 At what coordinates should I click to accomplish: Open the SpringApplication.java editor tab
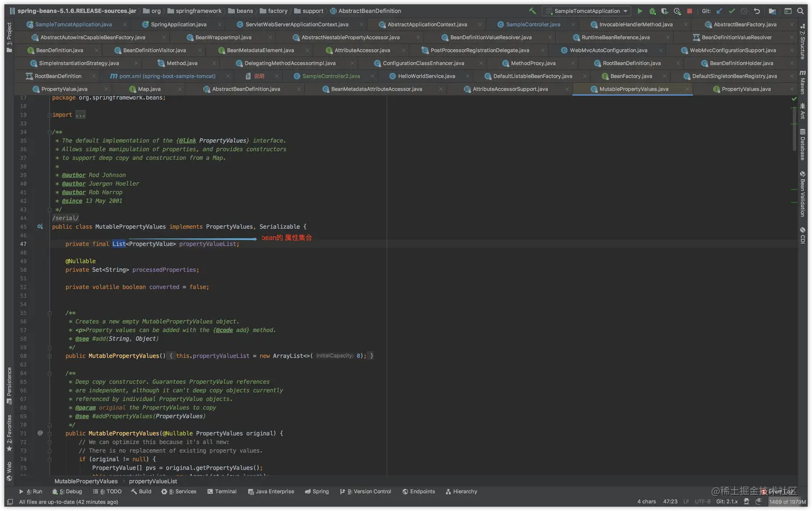point(178,25)
